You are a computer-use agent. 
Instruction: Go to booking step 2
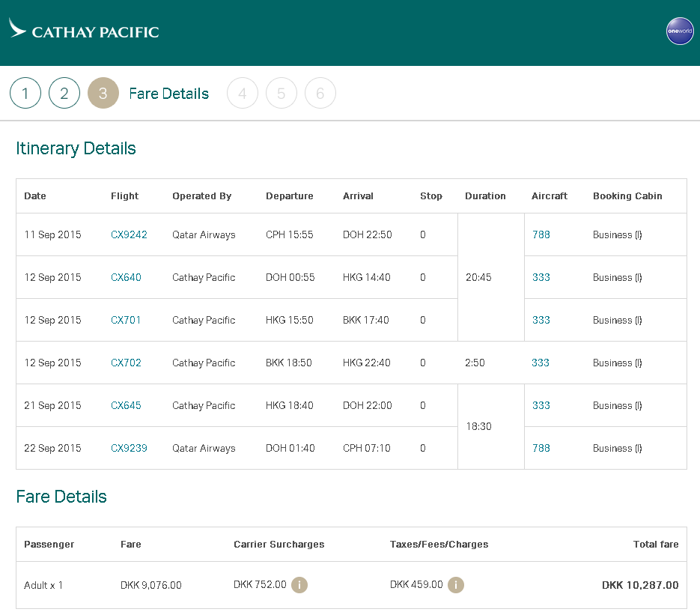click(x=64, y=94)
